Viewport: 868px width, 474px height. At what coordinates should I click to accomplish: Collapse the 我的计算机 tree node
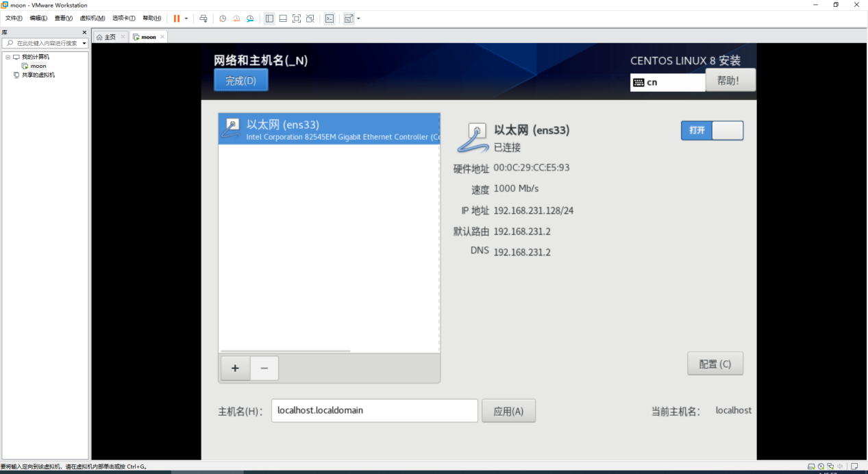pos(8,57)
